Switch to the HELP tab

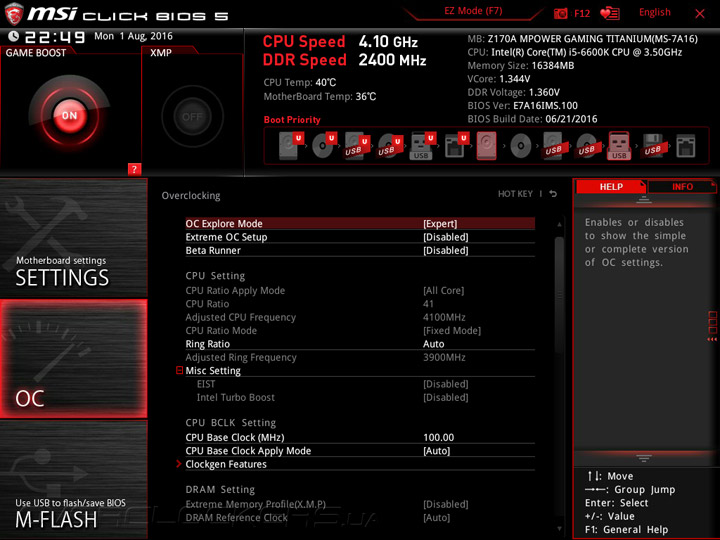(611, 186)
